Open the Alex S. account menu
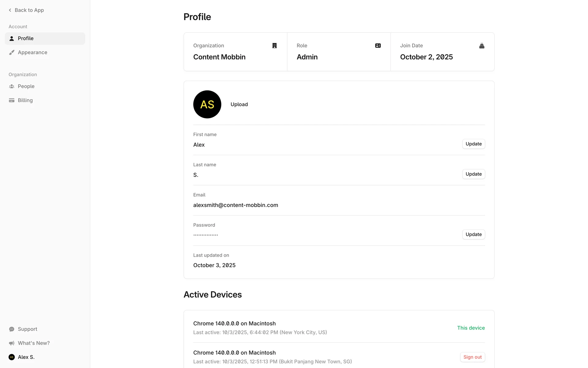The image size is (588, 368). coord(26,357)
